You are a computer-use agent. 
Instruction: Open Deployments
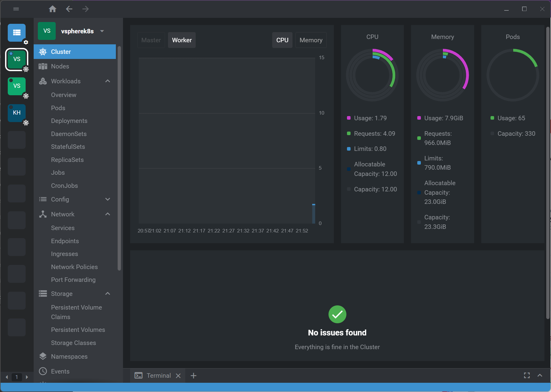point(69,121)
